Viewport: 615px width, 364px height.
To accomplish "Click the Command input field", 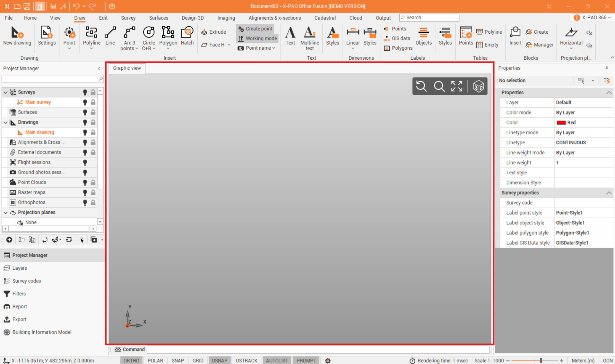I will click(318, 350).
